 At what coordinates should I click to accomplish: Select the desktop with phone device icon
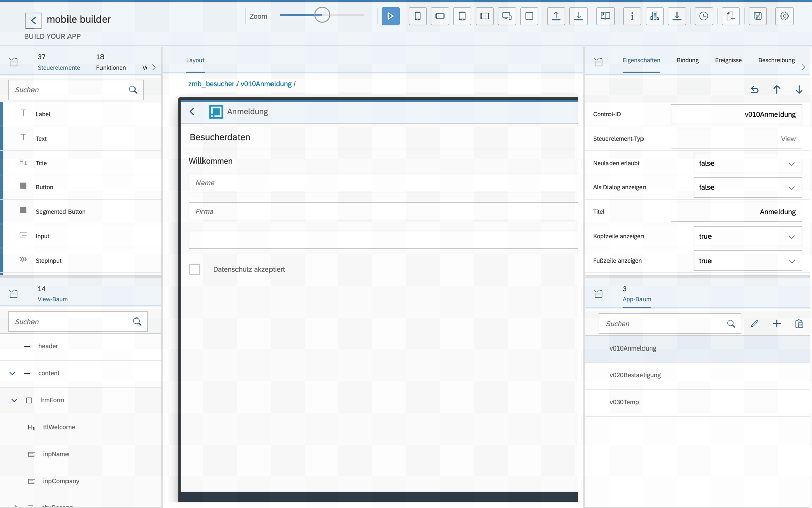click(507, 16)
